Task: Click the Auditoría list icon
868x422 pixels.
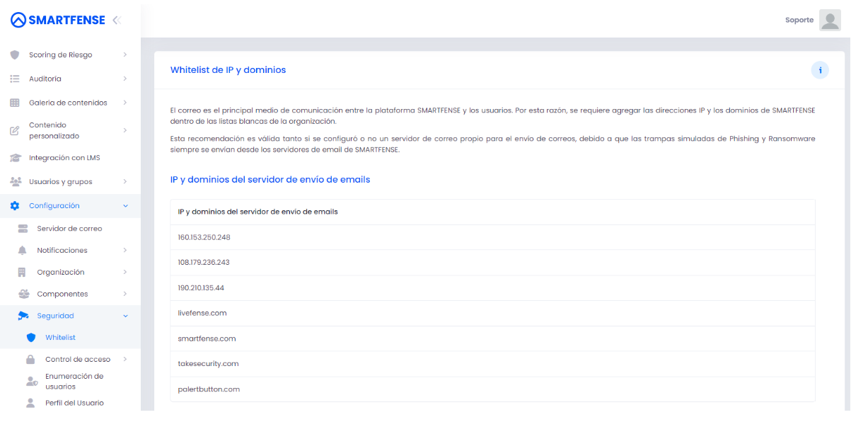Action: point(15,79)
